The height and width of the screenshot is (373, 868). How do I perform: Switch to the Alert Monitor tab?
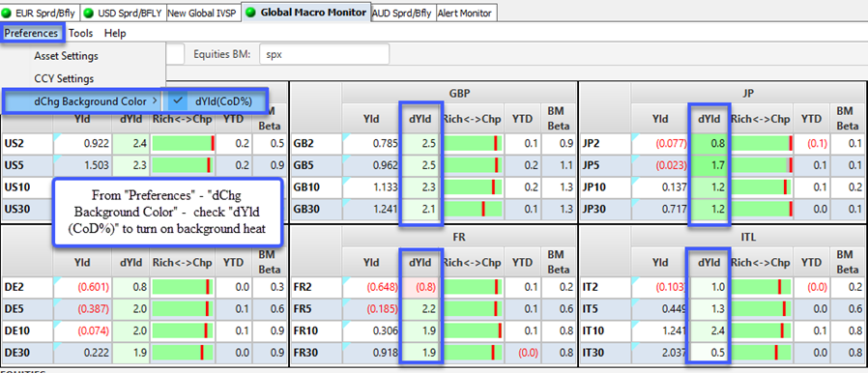pos(466,13)
